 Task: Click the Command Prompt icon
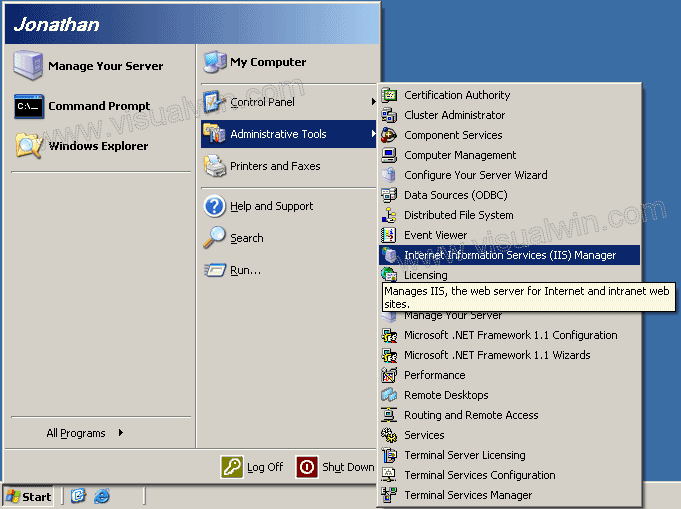[x=29, y=106]
